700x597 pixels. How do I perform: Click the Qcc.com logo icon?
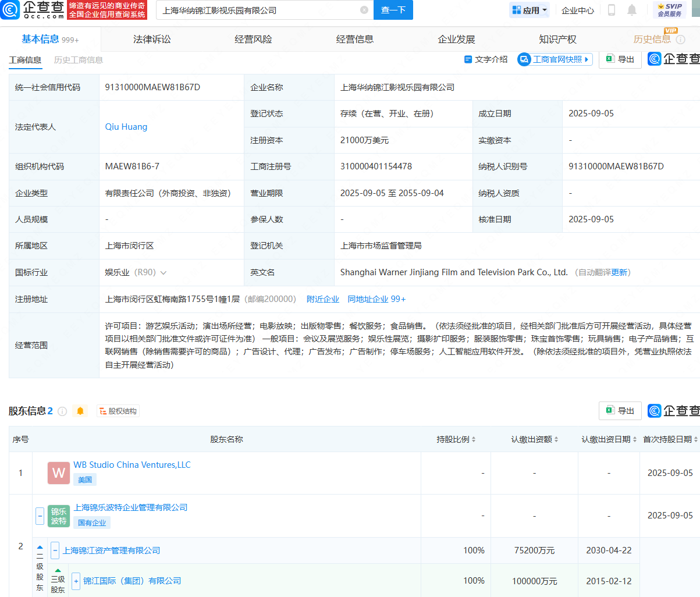tap(10, 10)
